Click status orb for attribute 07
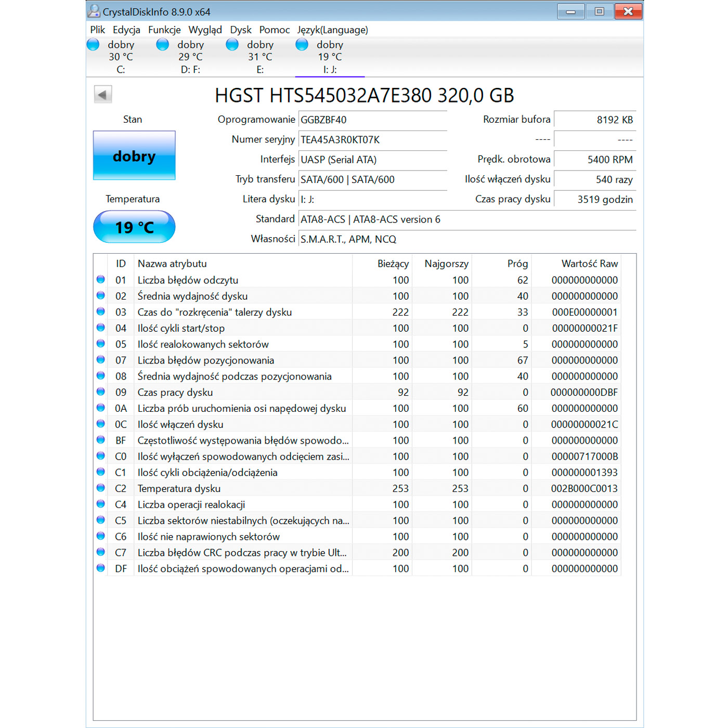Viewport: 728px width, 728px height. (x=101, y=359)
